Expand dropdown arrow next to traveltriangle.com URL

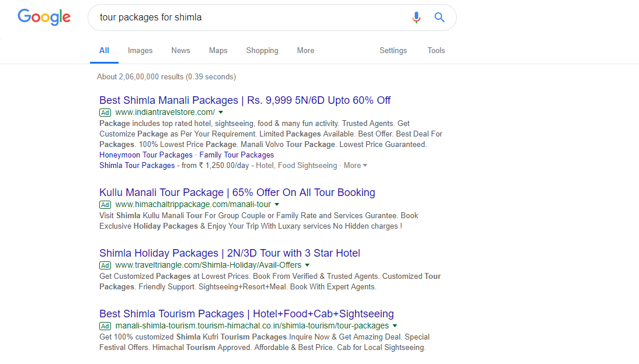coord(307,265)
